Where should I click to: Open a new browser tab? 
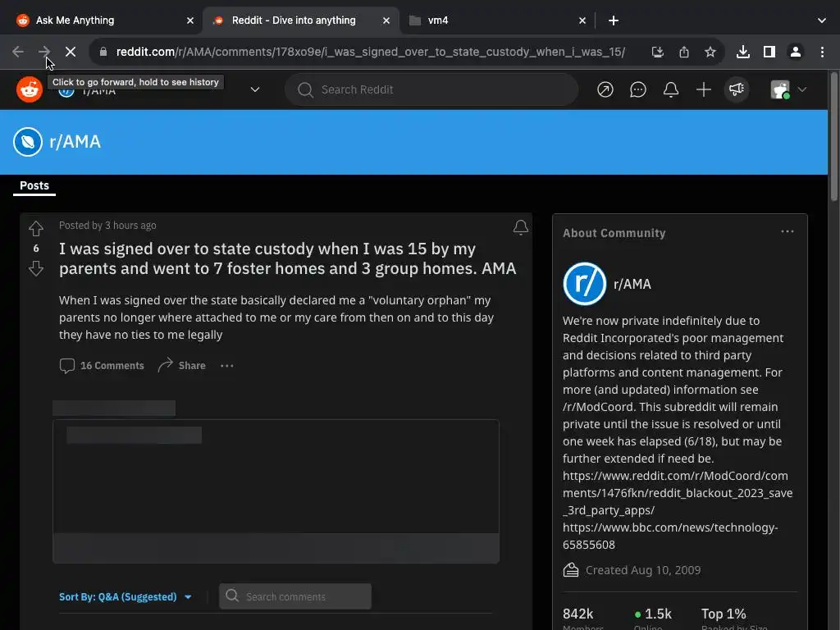point(614,21)
